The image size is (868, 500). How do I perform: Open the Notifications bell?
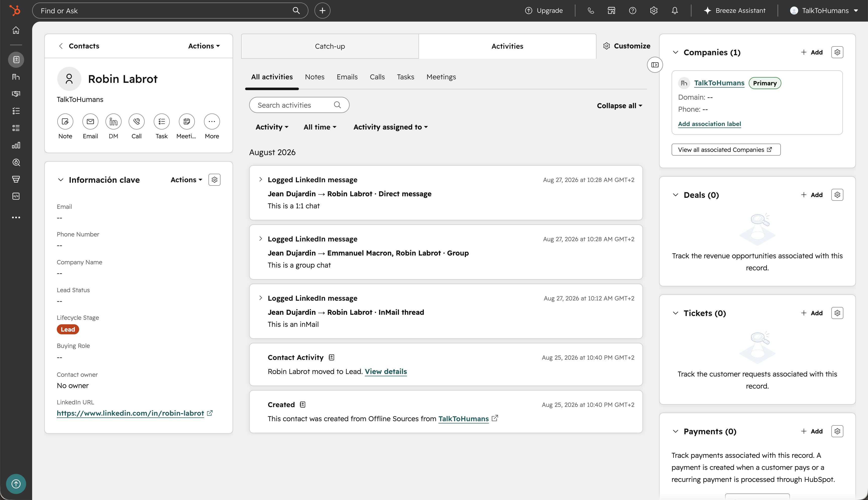(x=675, y=11)
